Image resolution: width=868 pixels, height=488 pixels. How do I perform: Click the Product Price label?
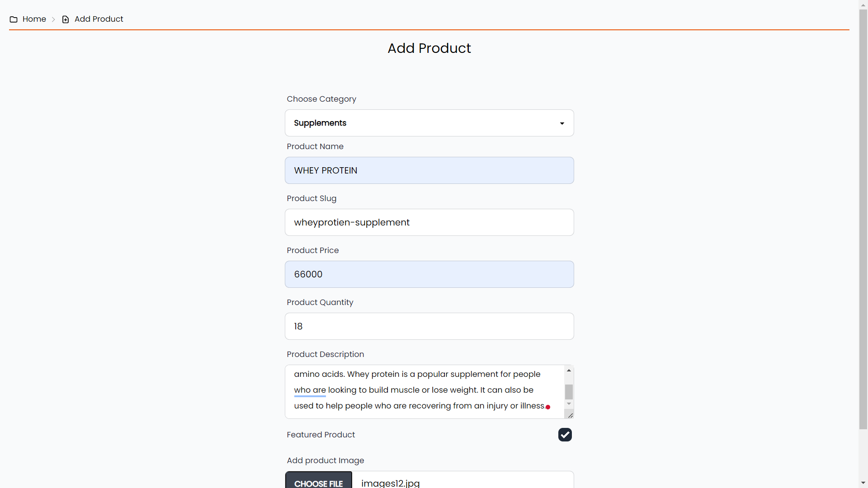(312, 250)
